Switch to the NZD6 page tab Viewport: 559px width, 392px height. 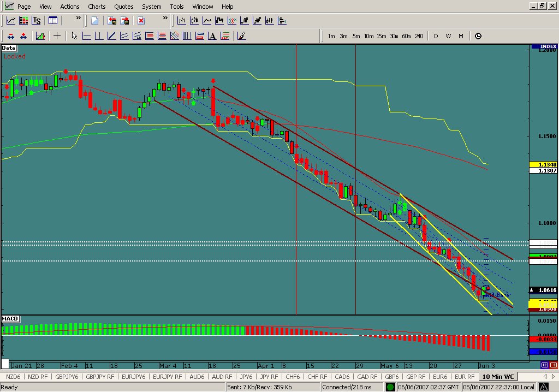tap(13, 376)
